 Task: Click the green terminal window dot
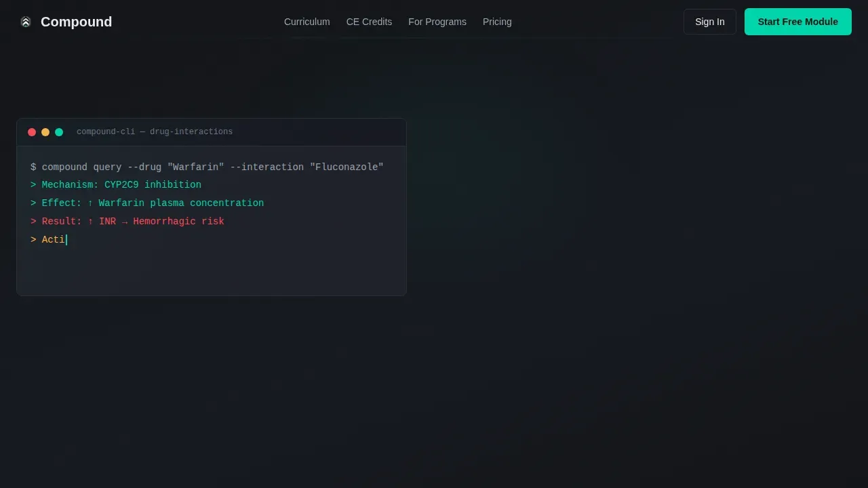coord(59,132)
